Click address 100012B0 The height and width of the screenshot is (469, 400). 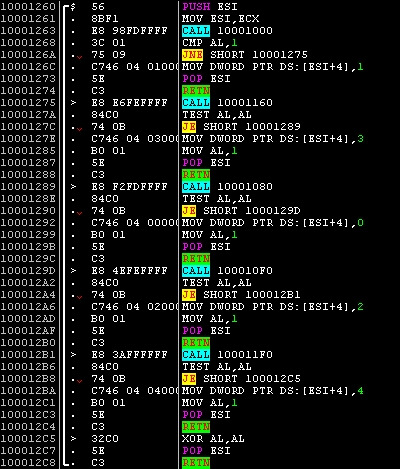pyautogui.click(x=28, y=342)
